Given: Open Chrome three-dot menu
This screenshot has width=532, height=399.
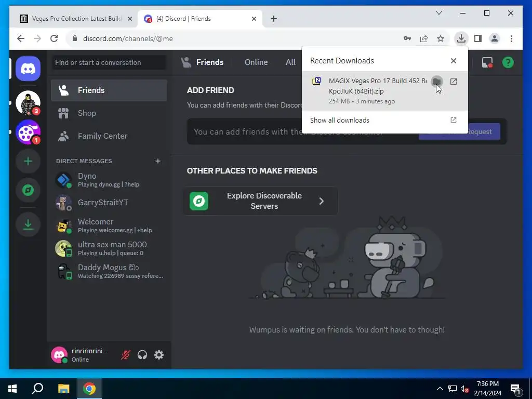Looking at the screenshot, I should coord(511,38).
